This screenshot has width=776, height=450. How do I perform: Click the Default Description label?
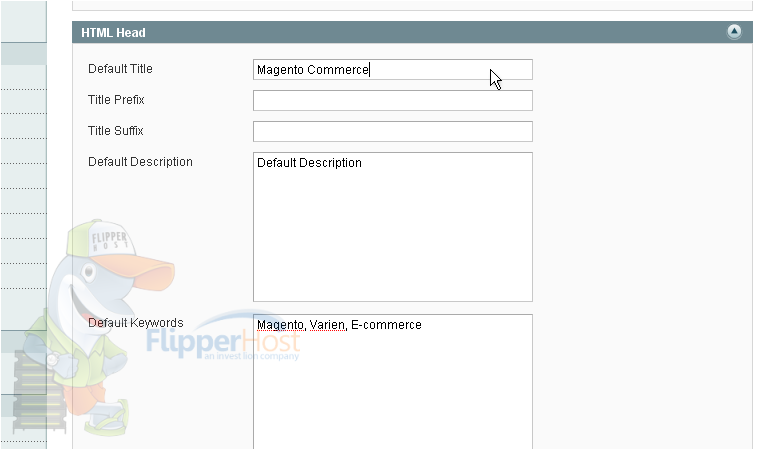pos(140,162)
